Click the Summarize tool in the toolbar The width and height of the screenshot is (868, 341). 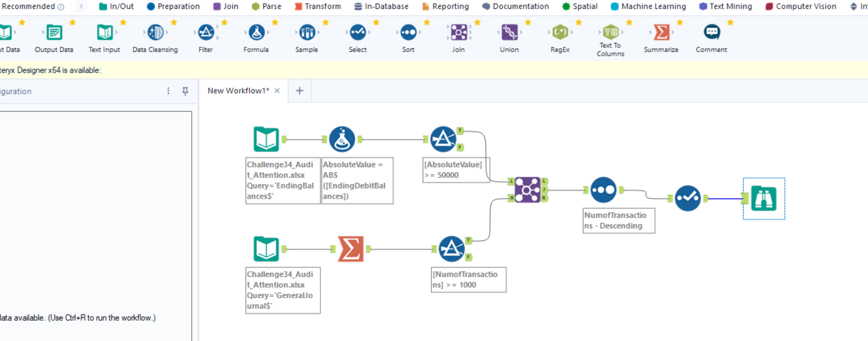click(661, 33)
